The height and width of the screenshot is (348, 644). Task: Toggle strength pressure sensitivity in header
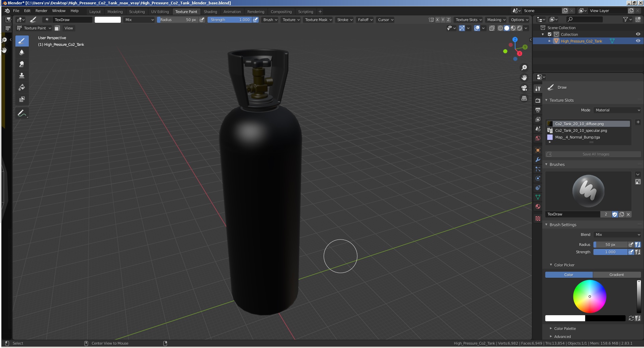(256, 20)
